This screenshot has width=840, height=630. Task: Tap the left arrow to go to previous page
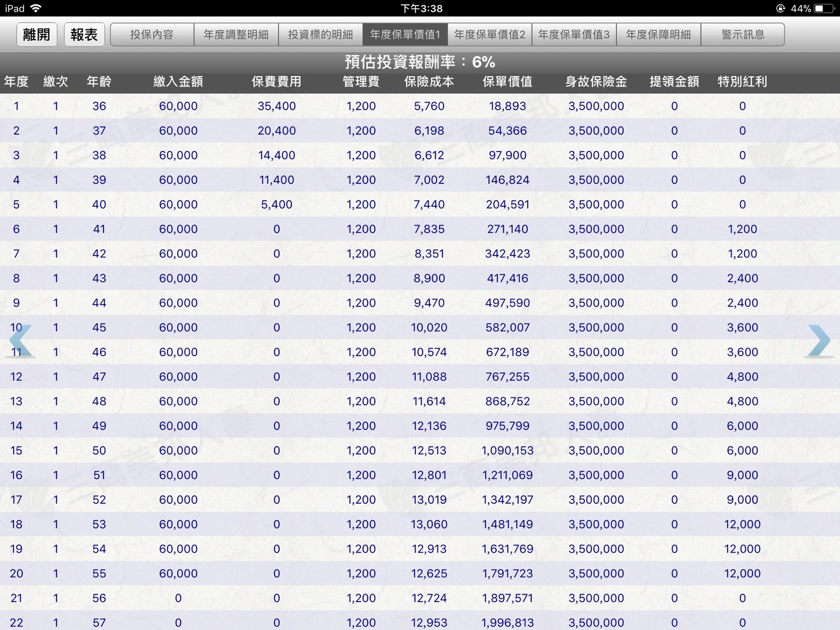[20, 341]
